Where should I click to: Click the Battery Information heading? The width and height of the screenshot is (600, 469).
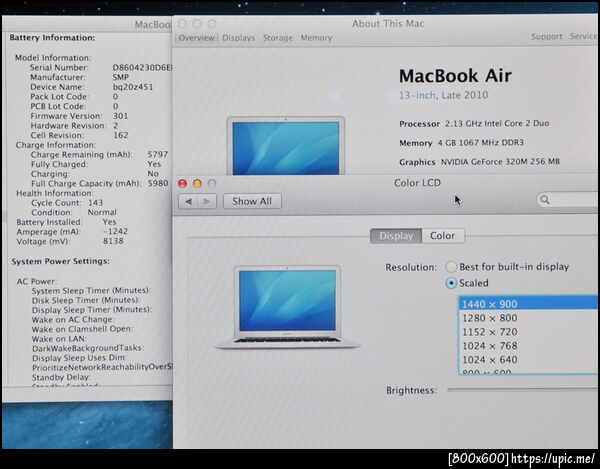tap(52, 37)
